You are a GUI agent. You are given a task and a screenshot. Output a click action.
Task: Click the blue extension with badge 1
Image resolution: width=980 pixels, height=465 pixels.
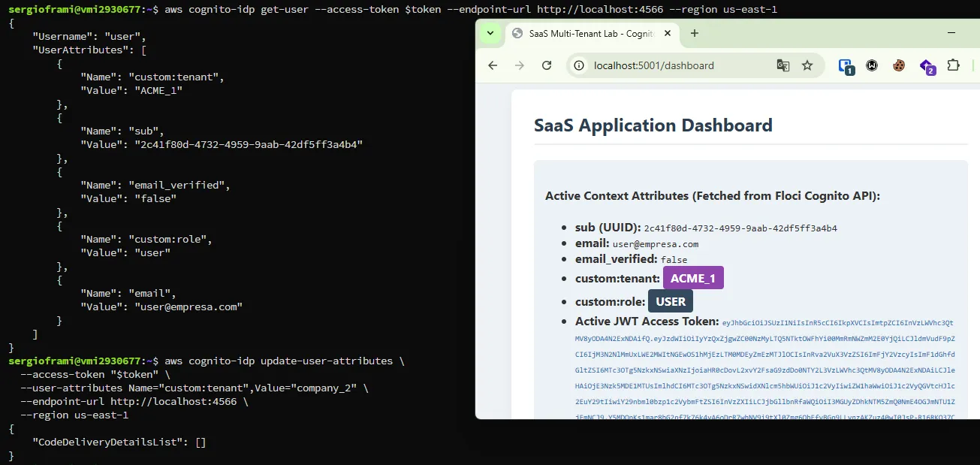846,66
